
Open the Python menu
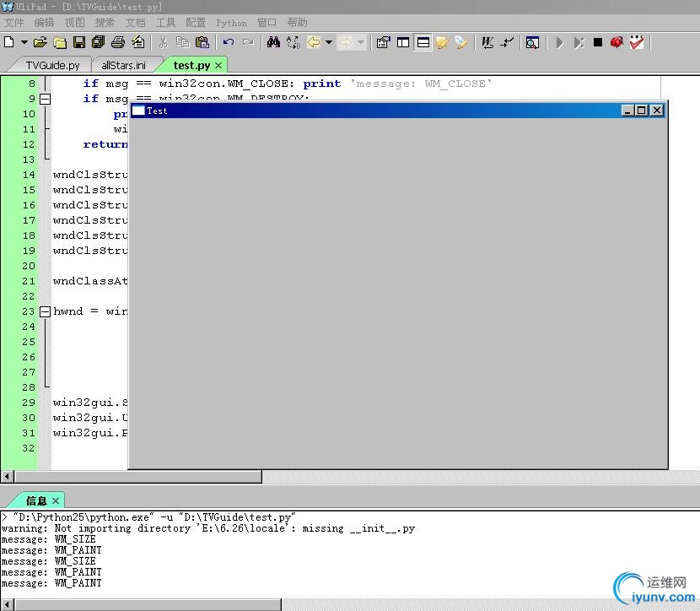[x=231, y=23]
